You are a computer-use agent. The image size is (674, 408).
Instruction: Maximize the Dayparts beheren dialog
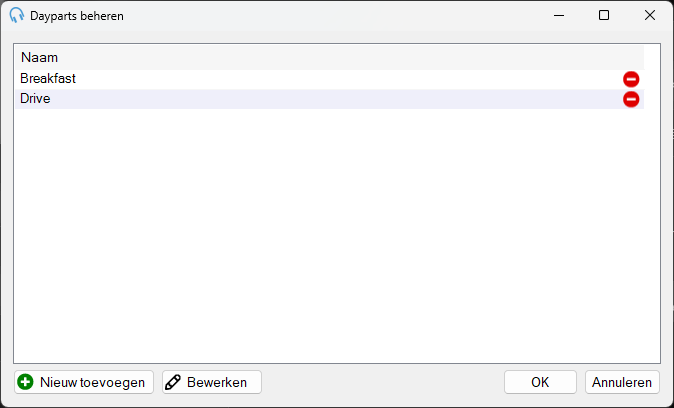(604, 15)
